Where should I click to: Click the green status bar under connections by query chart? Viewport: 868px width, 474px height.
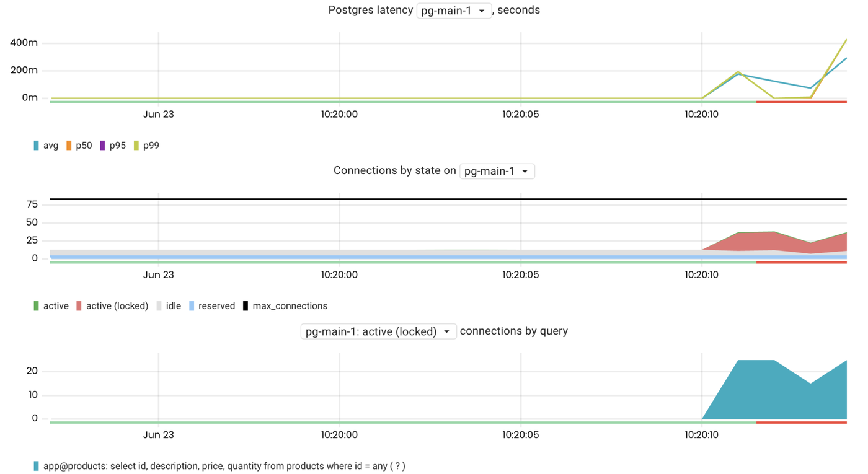[x=403, y=423]
